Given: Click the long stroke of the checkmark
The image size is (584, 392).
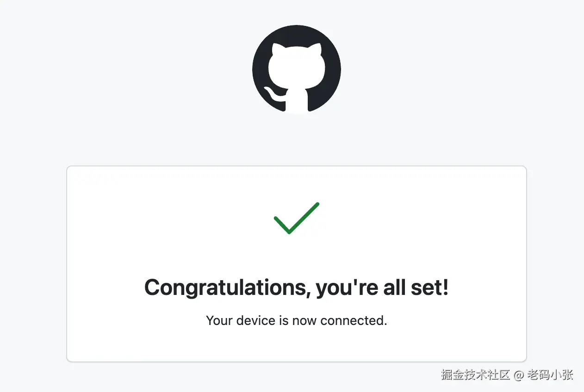Looking at the screenshot, I should pyautogui.click(x=304, y=217).
